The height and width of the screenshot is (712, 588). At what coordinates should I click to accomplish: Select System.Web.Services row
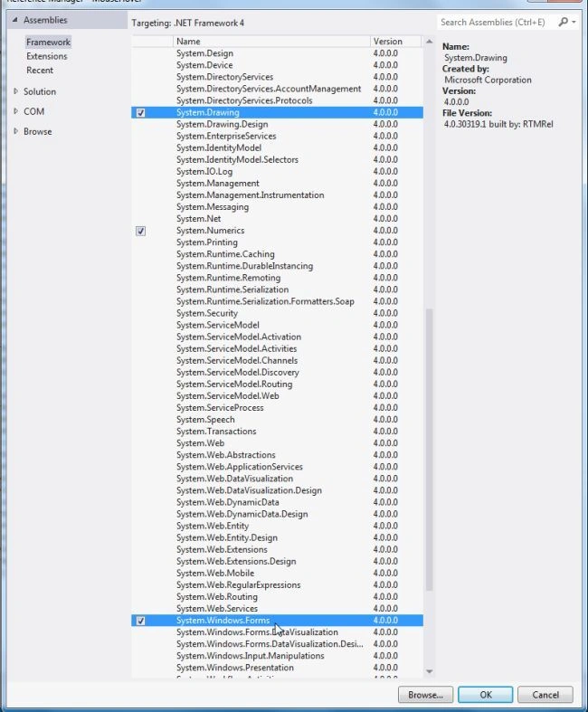pyautogui.click(x=277, y=609)
